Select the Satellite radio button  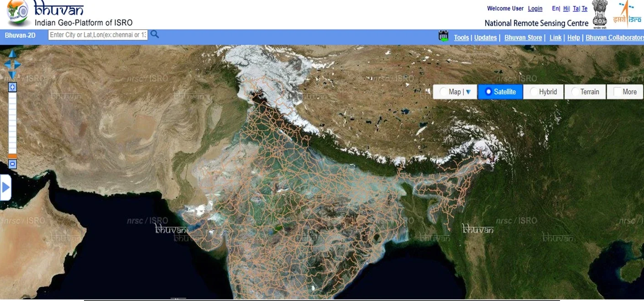point(488,92)
